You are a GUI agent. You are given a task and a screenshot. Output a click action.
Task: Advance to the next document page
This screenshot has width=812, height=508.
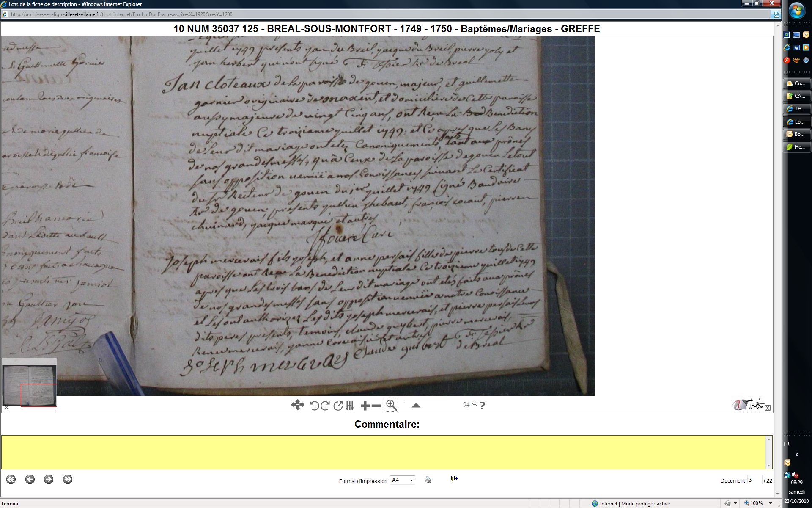click(x=49, y=479)
